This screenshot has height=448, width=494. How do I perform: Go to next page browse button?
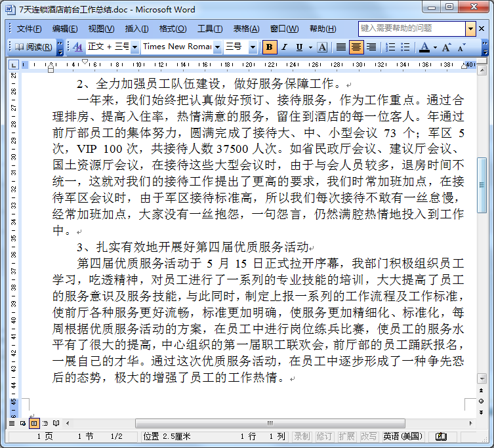[481, 412]
